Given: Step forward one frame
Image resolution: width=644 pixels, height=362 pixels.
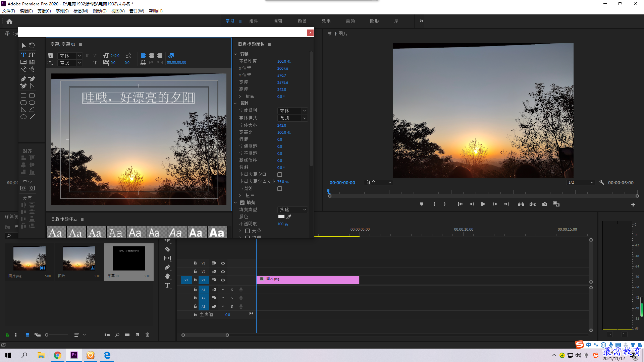Looking at the screenshot, I should (x=495, y=204).
